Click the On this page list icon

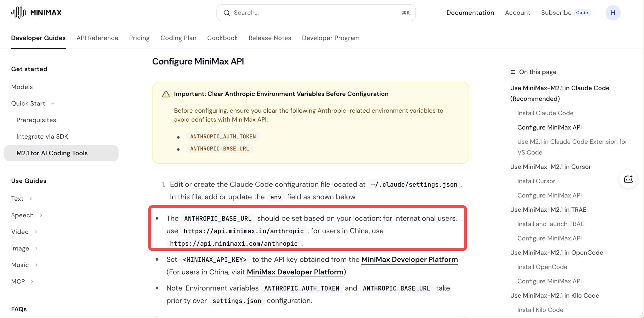513,72
